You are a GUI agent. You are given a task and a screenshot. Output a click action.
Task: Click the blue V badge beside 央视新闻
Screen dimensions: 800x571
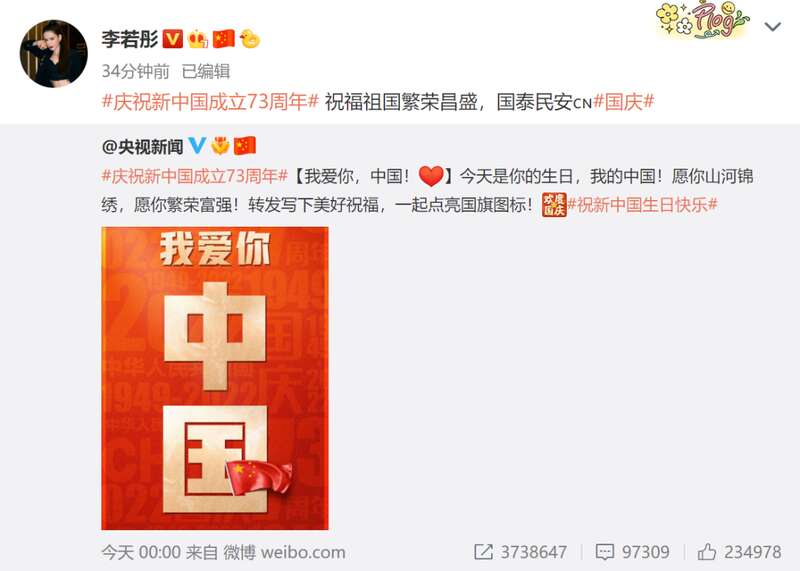pyautogui.click(x=197, y=146)
